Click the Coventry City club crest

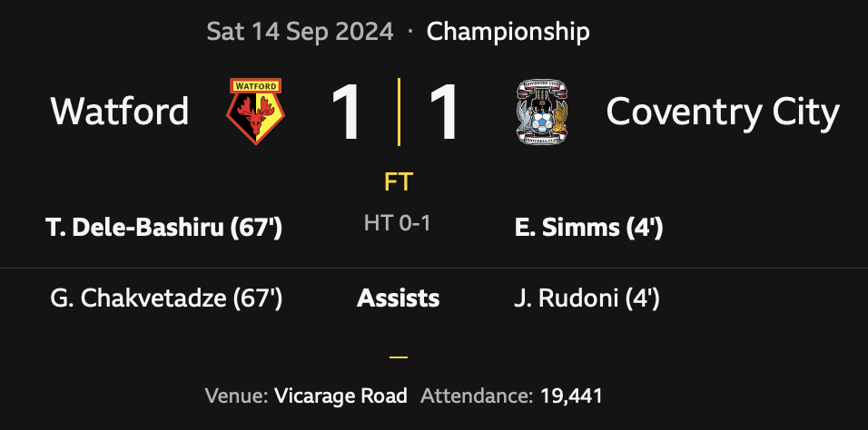click(542, 111)
